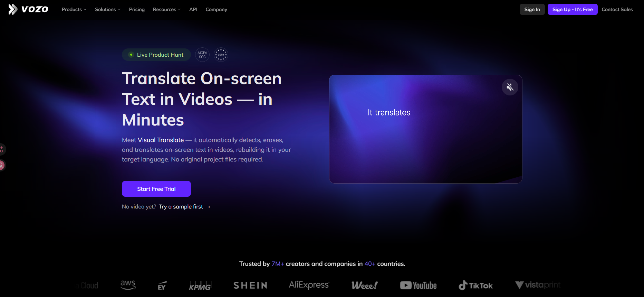
Task: Open the Pricing page
Action: [x=137, y=9]
